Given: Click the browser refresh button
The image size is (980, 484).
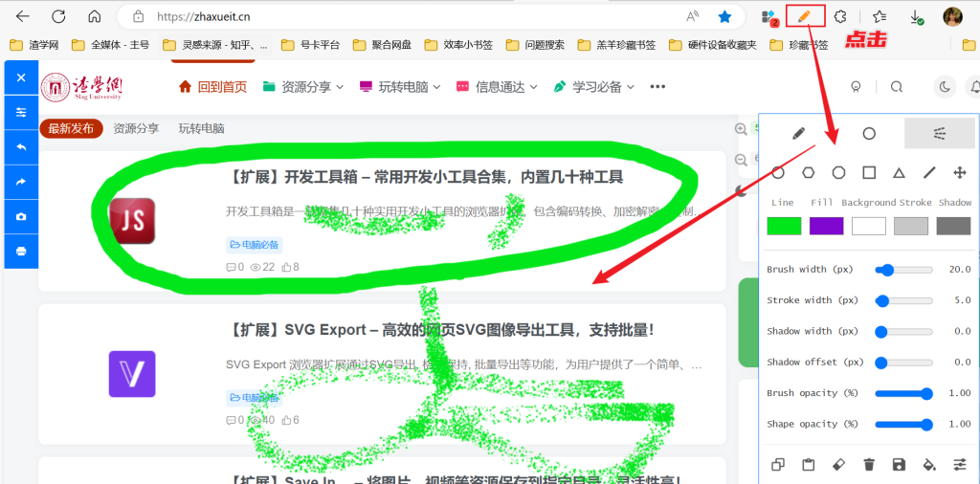Looking at the screenshot, I should point(58,17).
